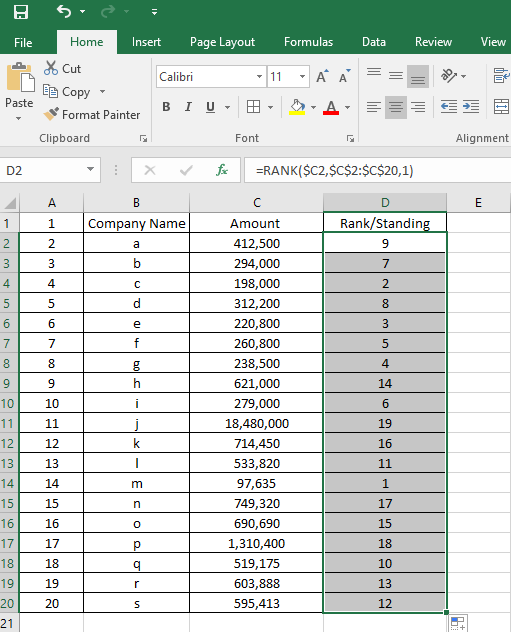527x635 pixels.
Task: Click the Company Name header cell
Action: click(x=137, y=223)
